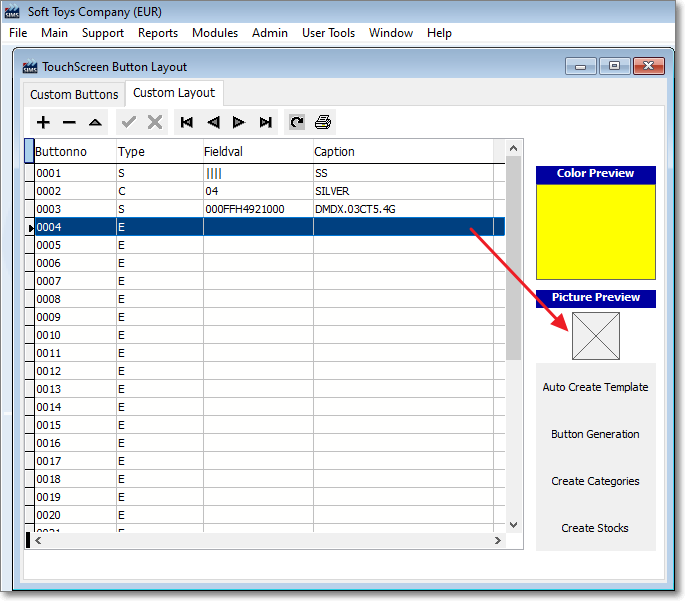Click the up triangle edit record icon
Screen dimensions: 685x601
[x=95, y=122]
